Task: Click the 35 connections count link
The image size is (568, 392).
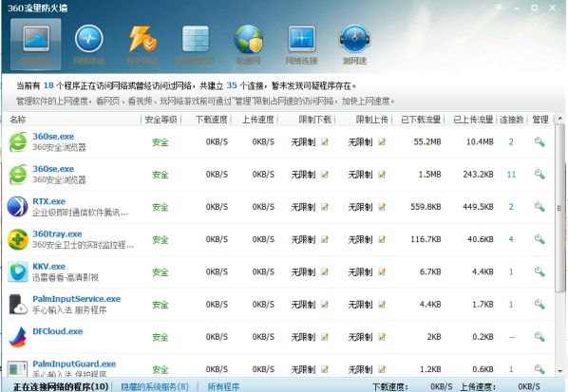Action: (232, 85)
